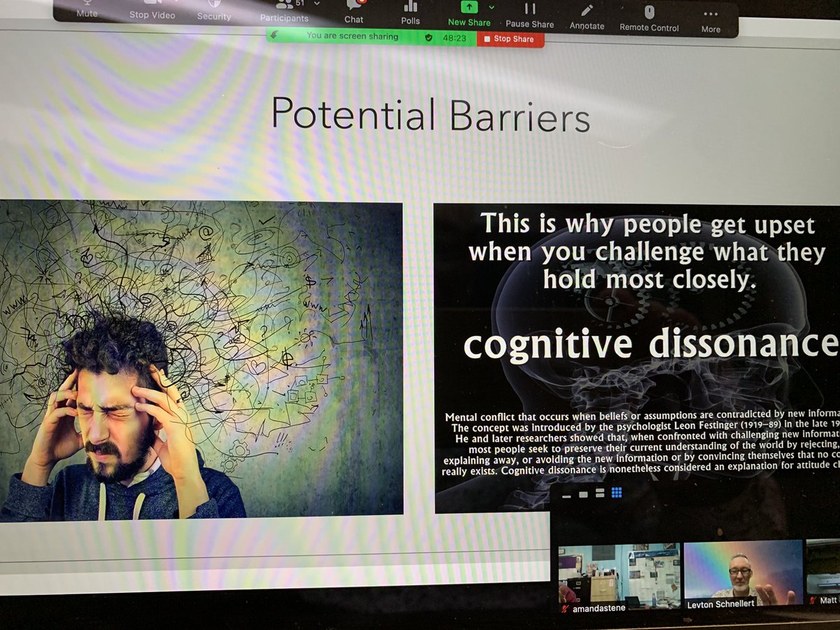This screenshot has width=840, height=630.
Task: Select the blue grid view icon
Action: [x=617, y=493]
